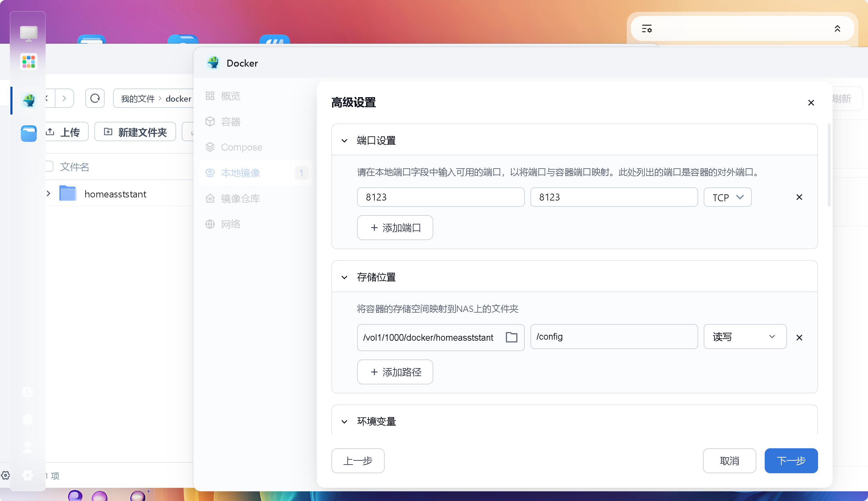
Task: Click the 添加端口 button
Action: [395, 228]
